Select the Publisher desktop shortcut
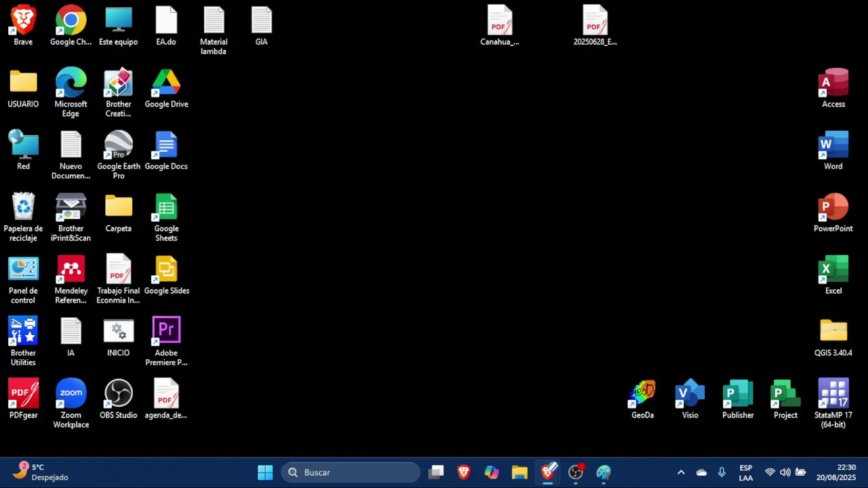This screenshot has width=868, height=488. coord(738,399)
